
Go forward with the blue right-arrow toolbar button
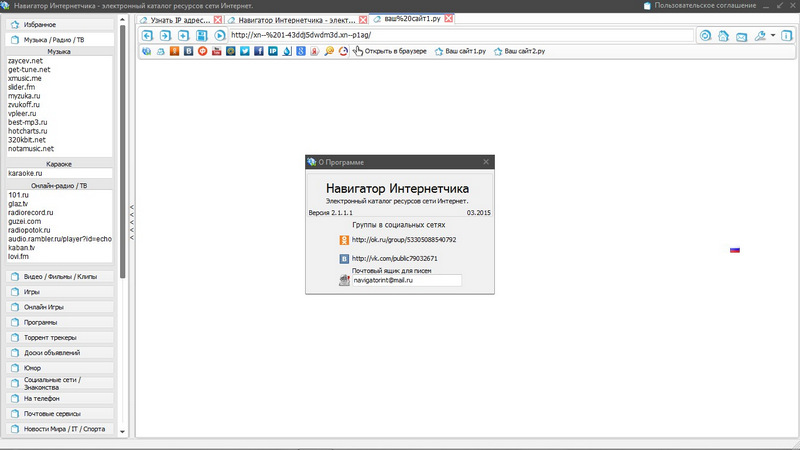[165, 35]
